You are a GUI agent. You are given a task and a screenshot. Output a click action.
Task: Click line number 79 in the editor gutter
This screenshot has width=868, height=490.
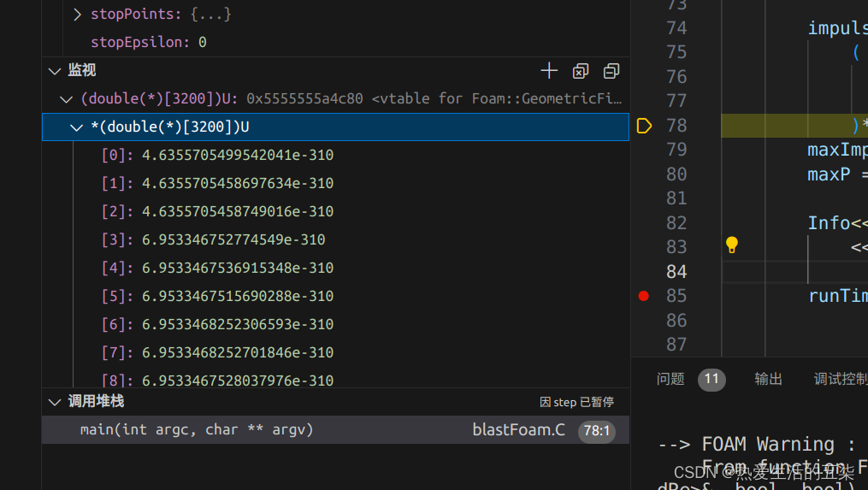click(x=676, y=150)
